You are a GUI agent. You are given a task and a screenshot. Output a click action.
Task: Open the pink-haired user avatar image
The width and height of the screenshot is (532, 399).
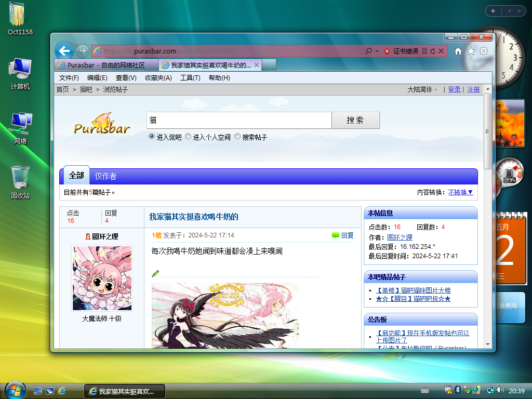pyautogui.click(x=102, y=278)
